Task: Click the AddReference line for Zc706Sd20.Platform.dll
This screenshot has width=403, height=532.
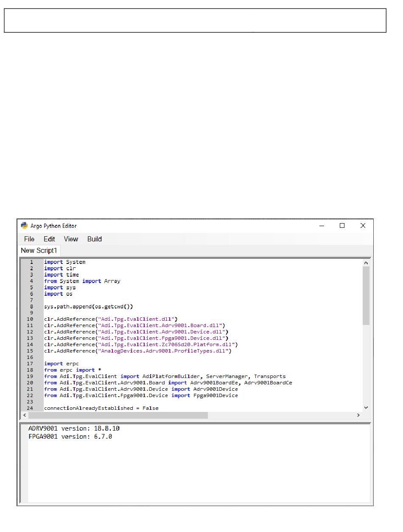Action: [x=141, y=344]
